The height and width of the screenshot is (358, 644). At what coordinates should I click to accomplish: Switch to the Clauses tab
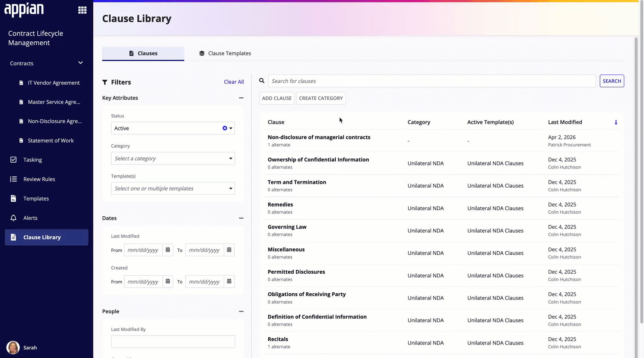tap(143, 53)
